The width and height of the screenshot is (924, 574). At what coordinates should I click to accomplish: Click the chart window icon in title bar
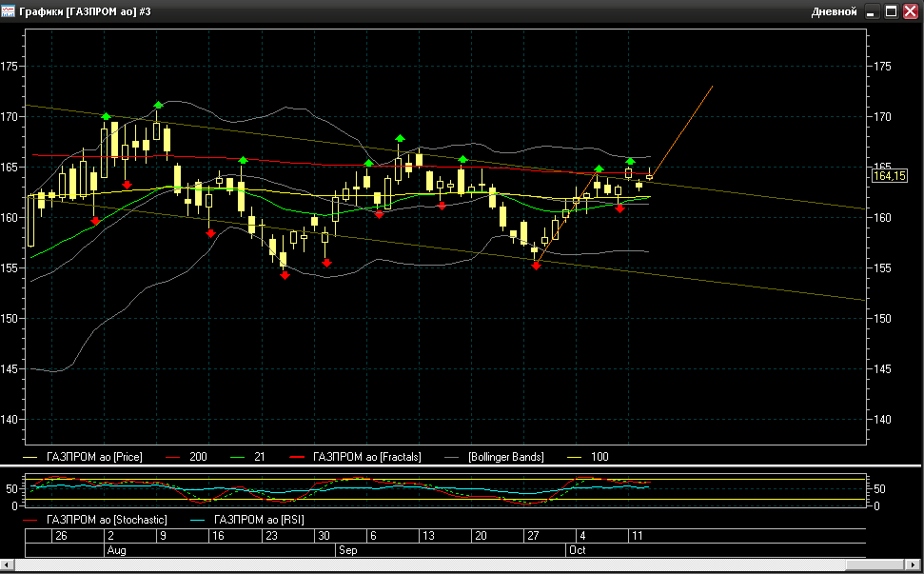coord(8,11)
